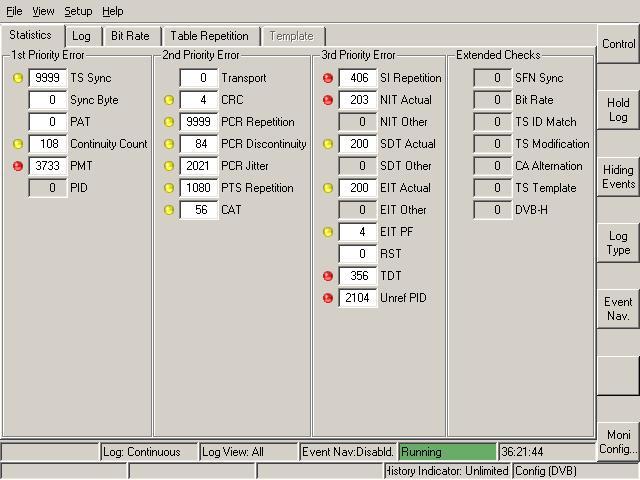Click the red SI Repetition indicator
This screenshot has height=480, width=640.
tap(328, 78)
